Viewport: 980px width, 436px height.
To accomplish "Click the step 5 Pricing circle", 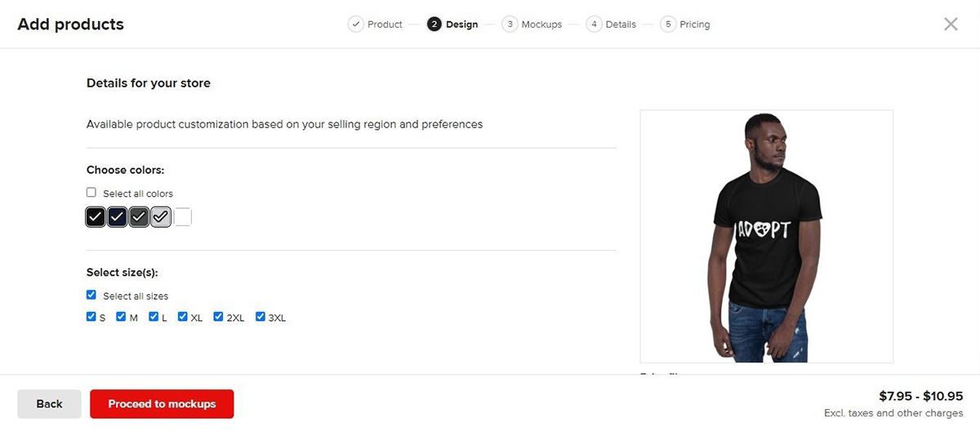I will coord(668,24).
